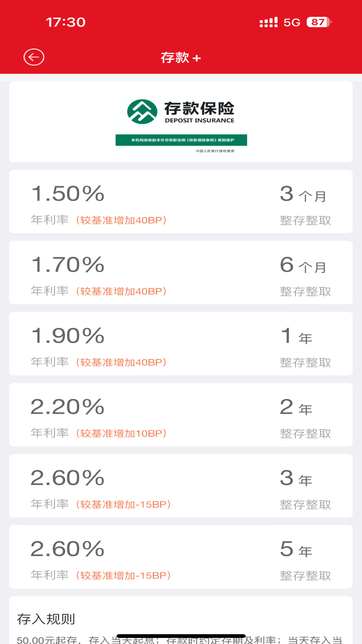This screenshot has height=644, width=362.
Task: Select the 6个月 deposit at 1.70%
Action: coord(181,273)
